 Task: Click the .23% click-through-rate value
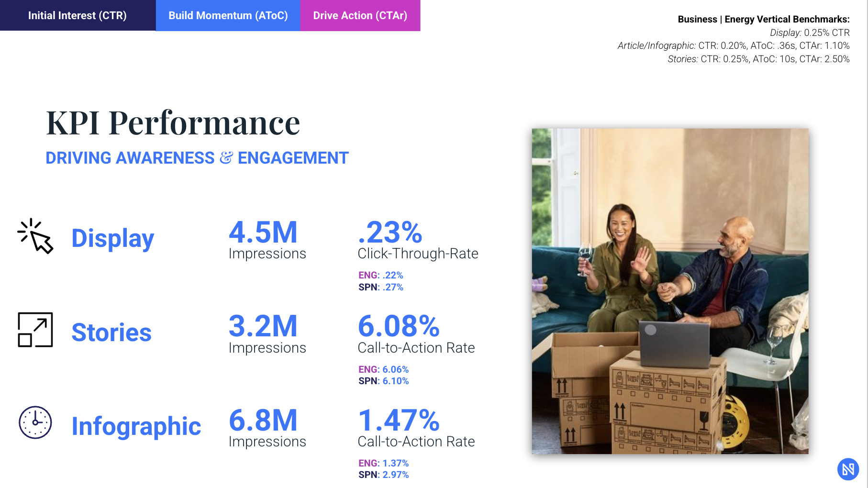(390, 233)
